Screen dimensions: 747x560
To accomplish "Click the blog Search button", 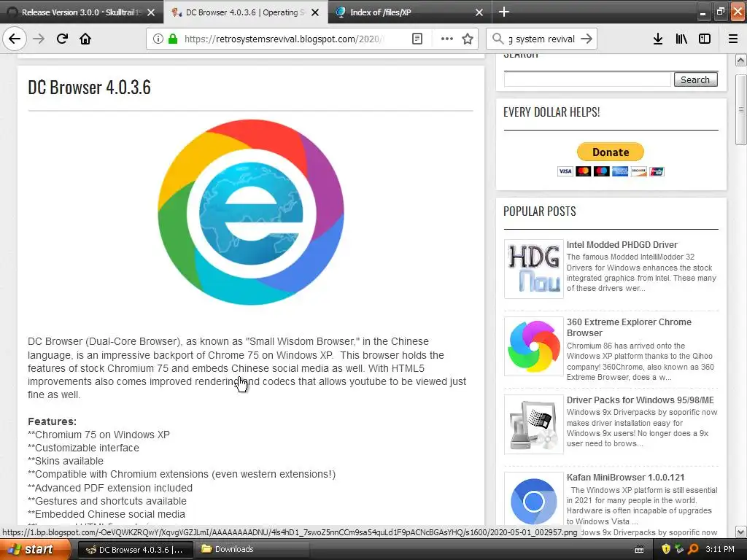I will (695, 79).
